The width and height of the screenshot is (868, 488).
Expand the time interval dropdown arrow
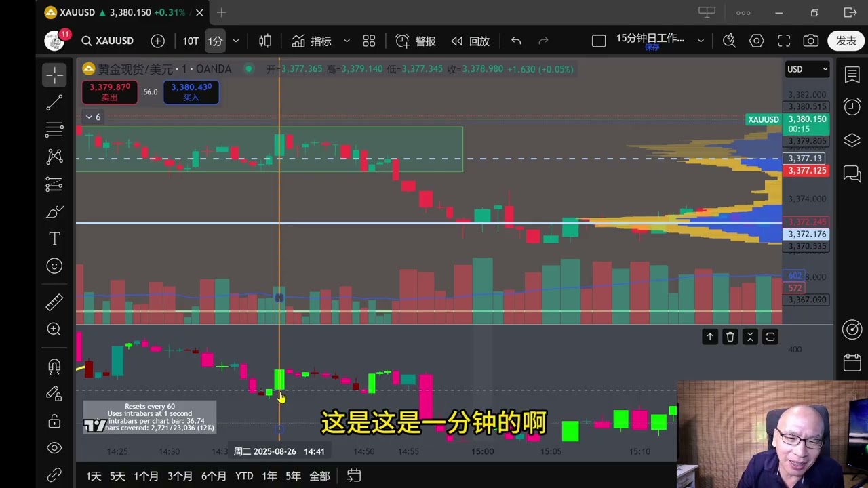tap(236, 41)
